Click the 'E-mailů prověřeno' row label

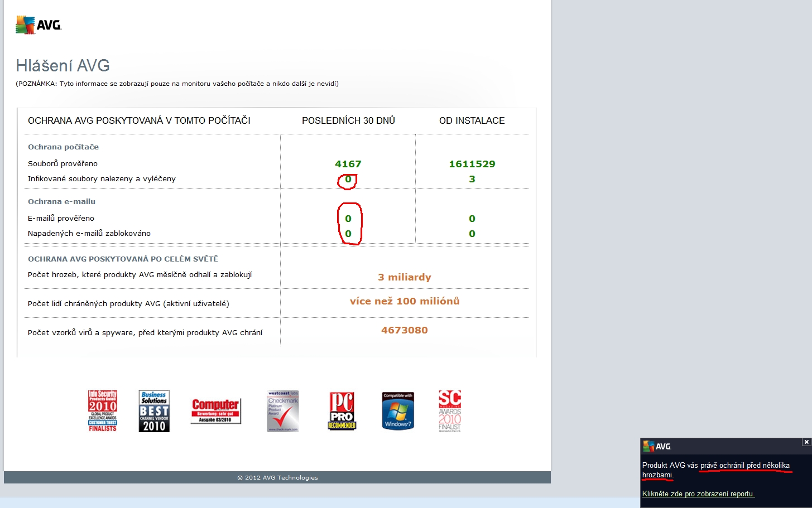(x=61, y=218)
